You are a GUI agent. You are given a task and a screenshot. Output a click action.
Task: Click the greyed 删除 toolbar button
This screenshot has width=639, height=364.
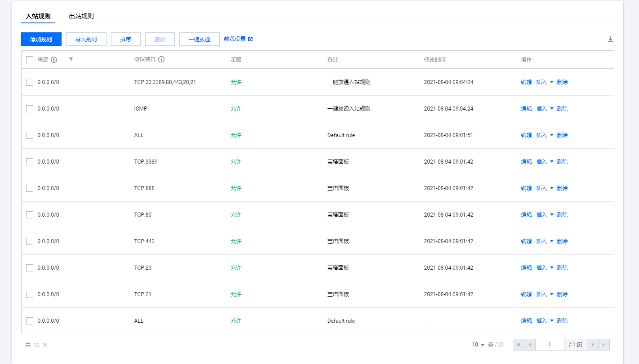160,39
